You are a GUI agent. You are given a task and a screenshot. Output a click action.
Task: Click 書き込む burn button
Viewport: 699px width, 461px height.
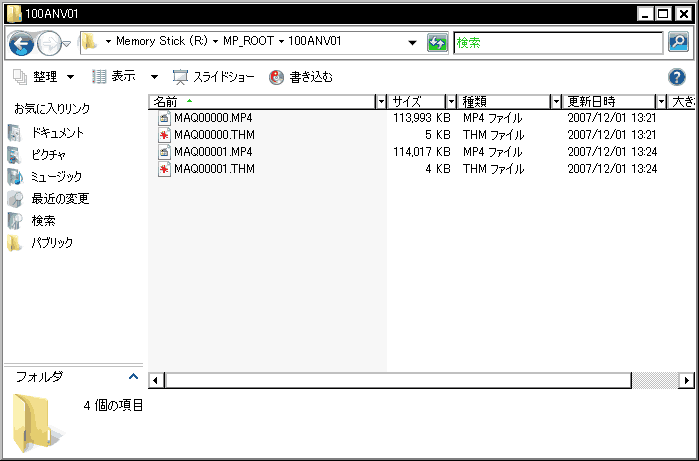[301, 77]
